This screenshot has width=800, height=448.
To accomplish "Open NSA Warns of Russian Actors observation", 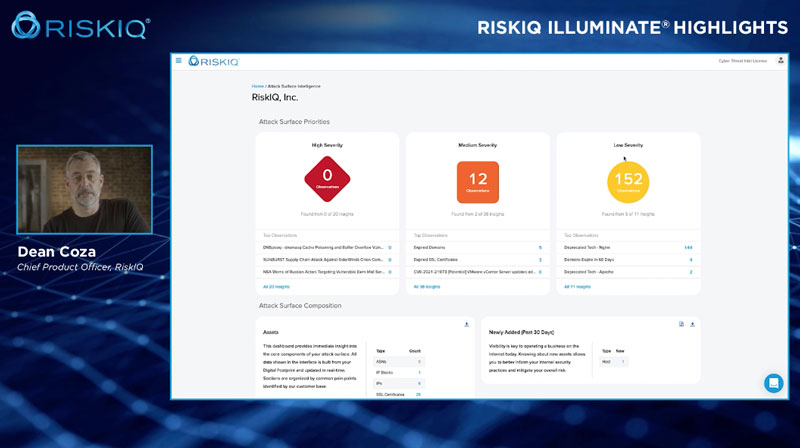I will [x=327, y=272].
